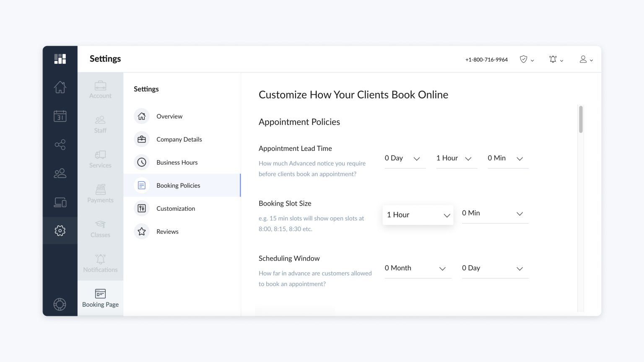Click the shield icon in header
Image resolution: width=644 pixels, height=362 pixels.
tap(523, 59)
